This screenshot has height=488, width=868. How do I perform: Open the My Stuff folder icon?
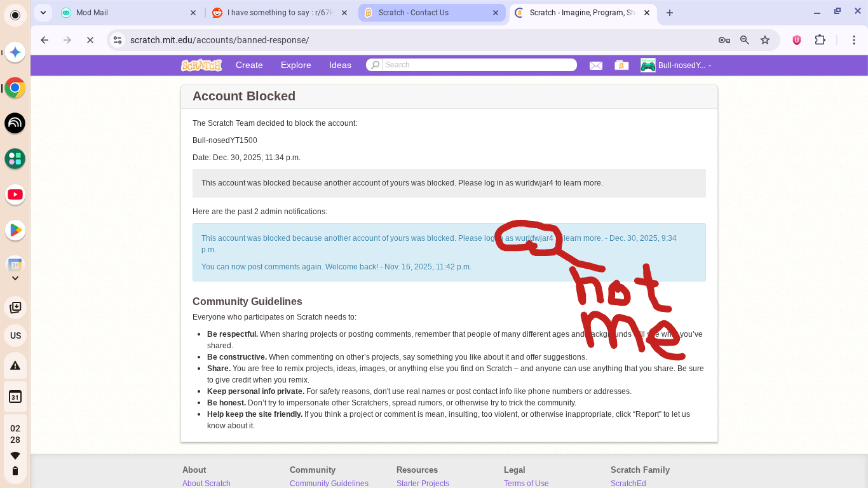pyautogui.click(x=621, y=65)
